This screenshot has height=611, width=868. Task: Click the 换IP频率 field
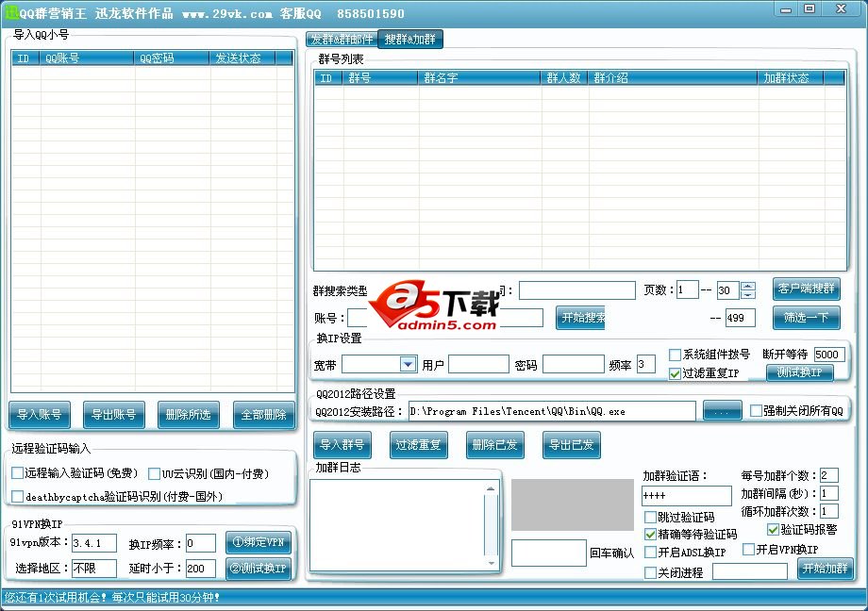pos(200,543)
